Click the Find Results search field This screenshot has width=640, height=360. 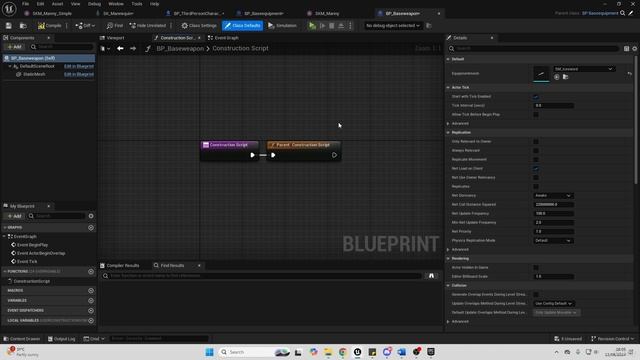[x=262, y=276]
